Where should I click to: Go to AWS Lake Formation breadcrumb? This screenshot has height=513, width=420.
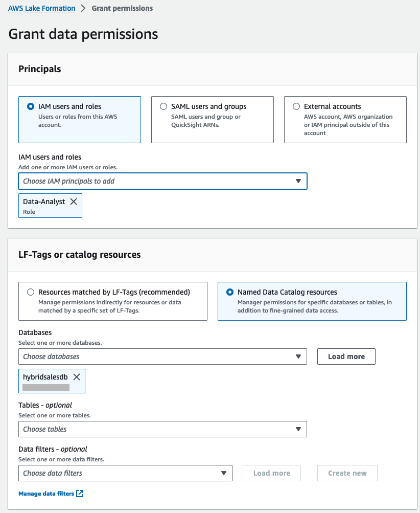tap(41, 8)
